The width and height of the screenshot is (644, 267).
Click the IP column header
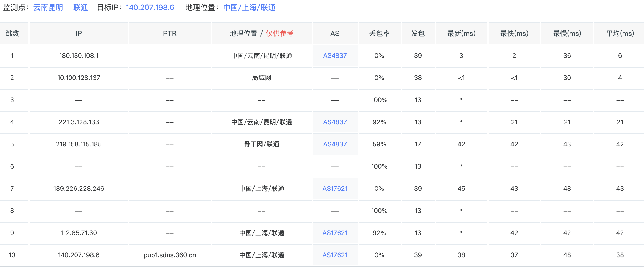[79, 33]
